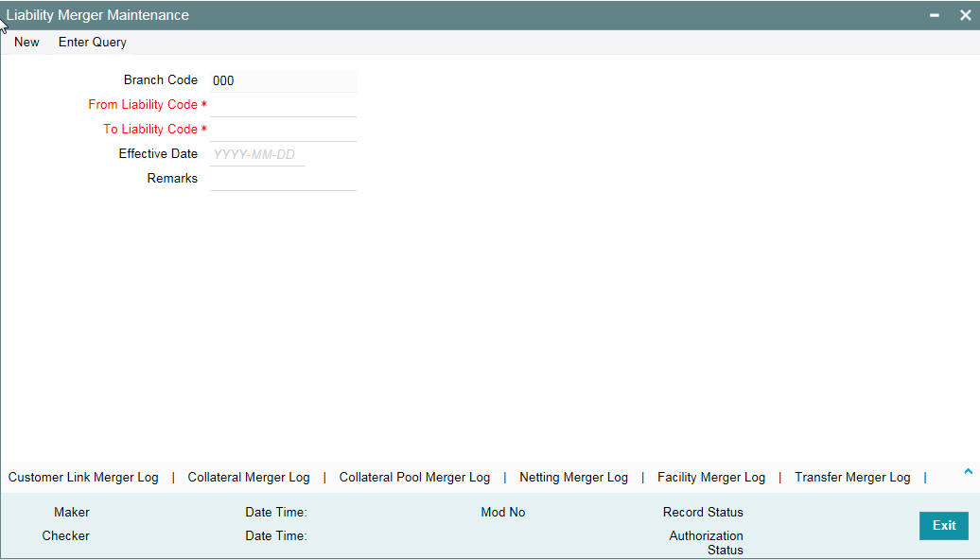The image size is (980, 560).
Task: Collapse the footer with the up chevron
Action: coord(968,472)
